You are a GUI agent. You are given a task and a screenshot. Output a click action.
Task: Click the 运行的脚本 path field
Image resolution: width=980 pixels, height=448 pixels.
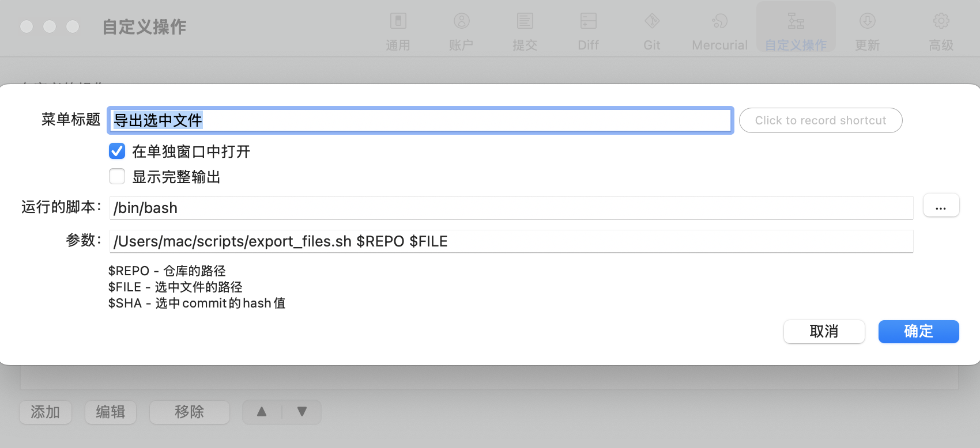click(511, 208)
